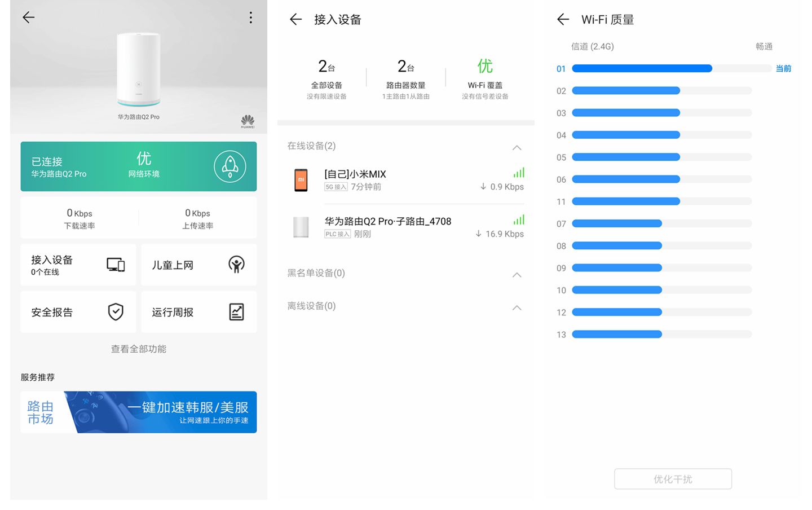Tap the 上传速率 0 Kbps readout
Viewport: 812px width, 510px height.
197,218
